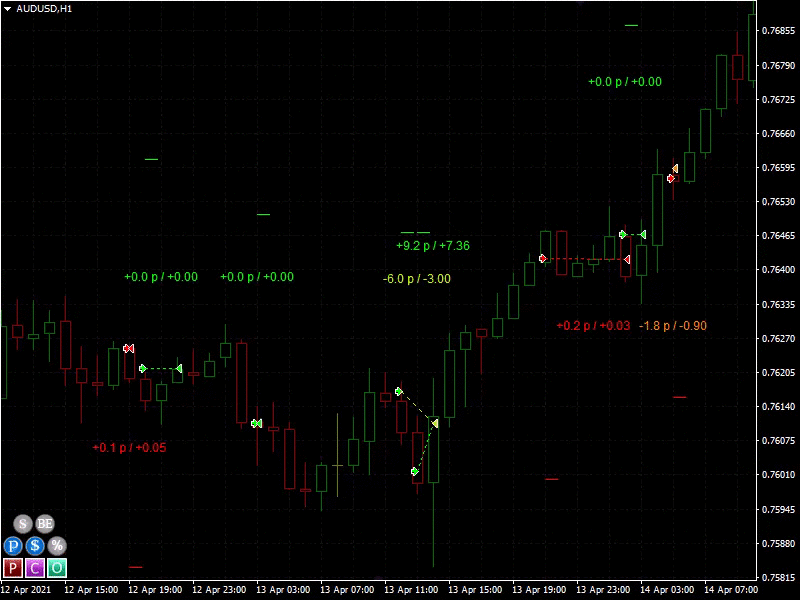Click the 13 Apr 03:00 time label
This screenshot has width=800, height=600.
point(283,590)
